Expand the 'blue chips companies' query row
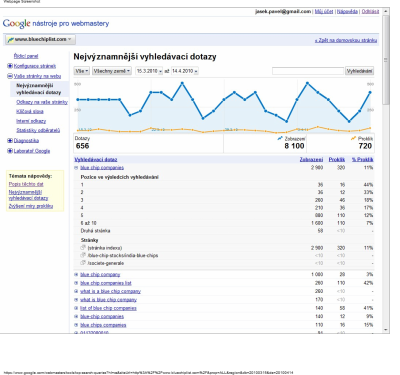400x375 pixels. click(76, 325)
